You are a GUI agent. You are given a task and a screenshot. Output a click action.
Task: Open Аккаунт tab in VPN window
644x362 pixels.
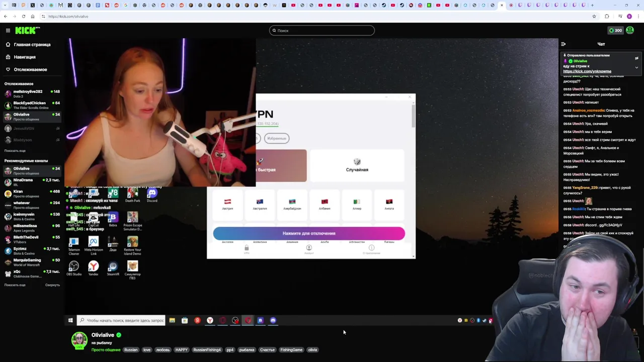[x=309, y=249]
